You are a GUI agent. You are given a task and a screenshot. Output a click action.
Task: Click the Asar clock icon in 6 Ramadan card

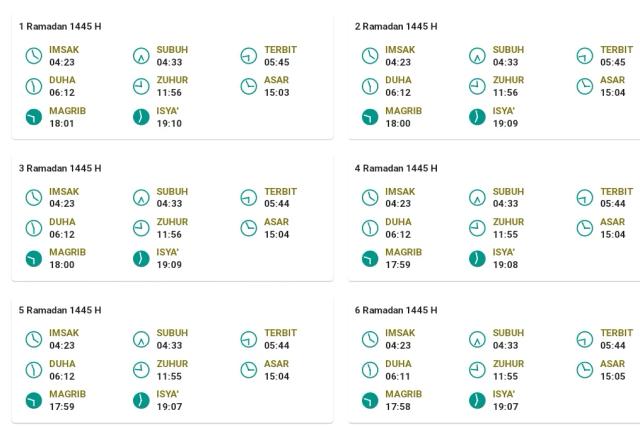[584, 370]
